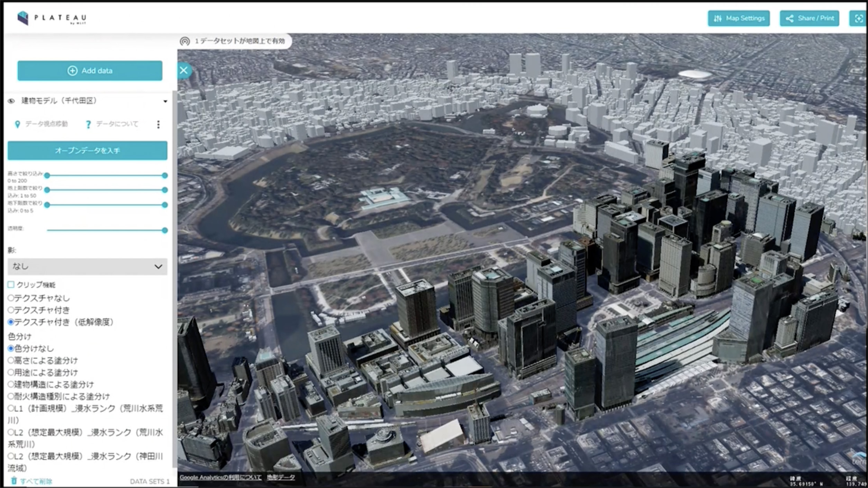
Task: Click オープンデータを入手 button
Action: pos(87,151)
